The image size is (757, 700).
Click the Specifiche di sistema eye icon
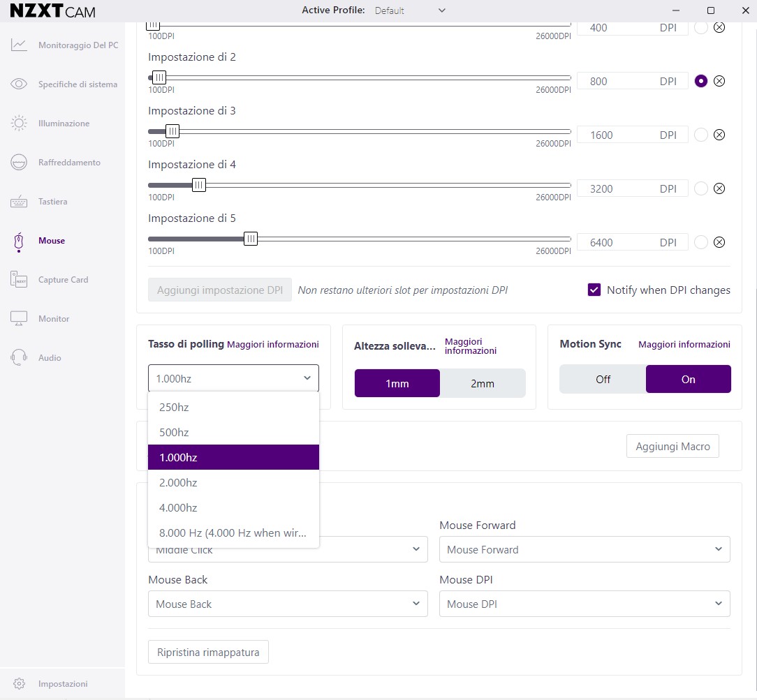(x=19, y=84)
